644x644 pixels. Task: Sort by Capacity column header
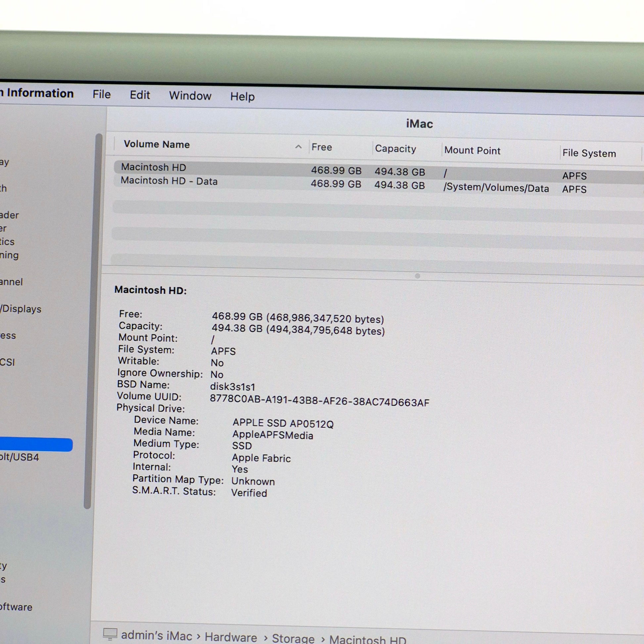point(395,149)
